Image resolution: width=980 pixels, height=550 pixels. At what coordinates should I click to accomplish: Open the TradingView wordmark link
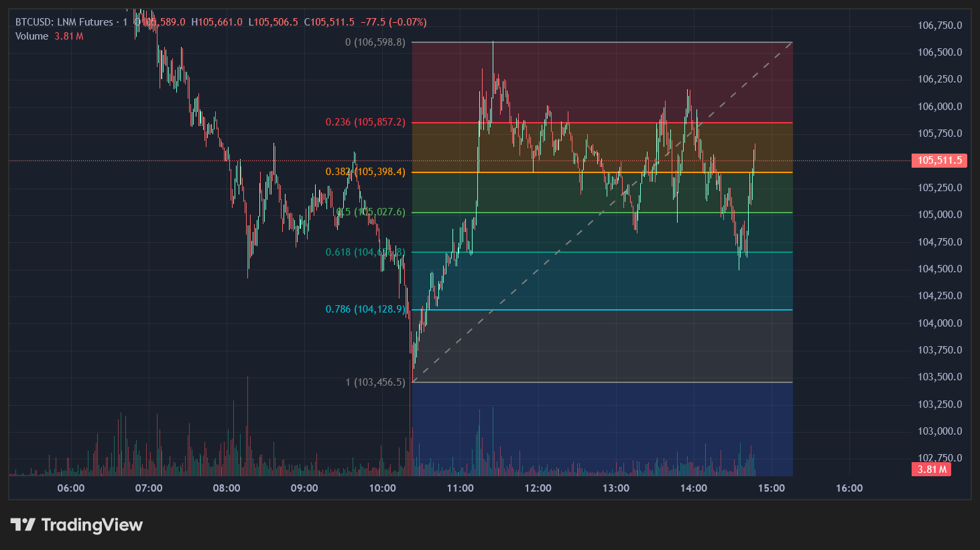(92, 525)
